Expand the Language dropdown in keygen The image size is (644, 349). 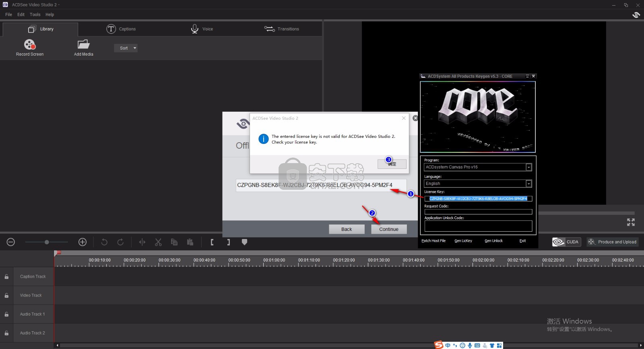click(x=528, y=184)
